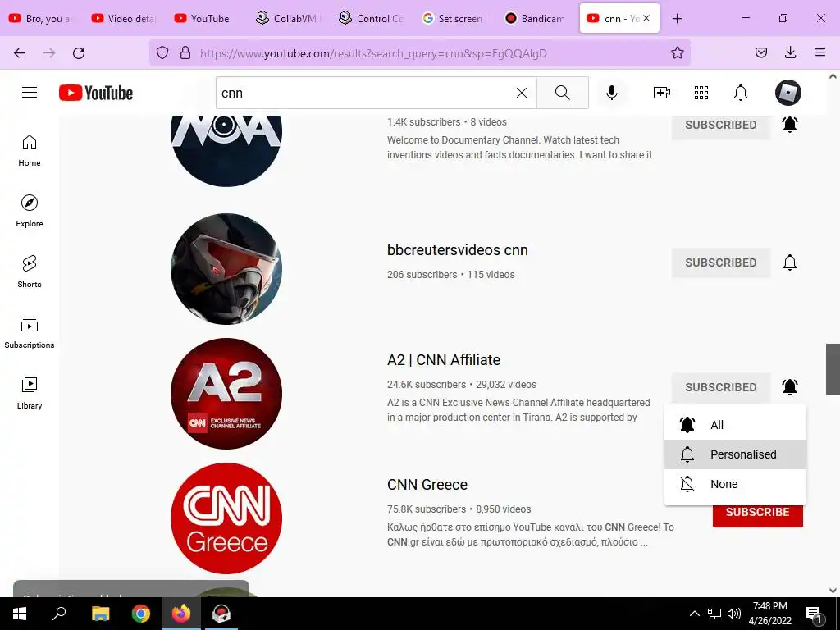Go to the YouTube logo home link
840x630 pixels.
click(x=96, y=93)
